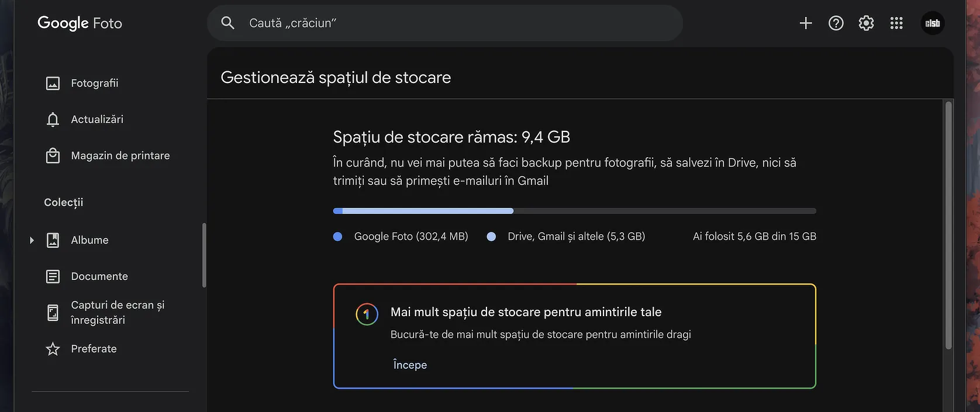Click the Preferate star icon
Image resolution: width=980 pixels, height=412 pixels.
tap(53, 349)
